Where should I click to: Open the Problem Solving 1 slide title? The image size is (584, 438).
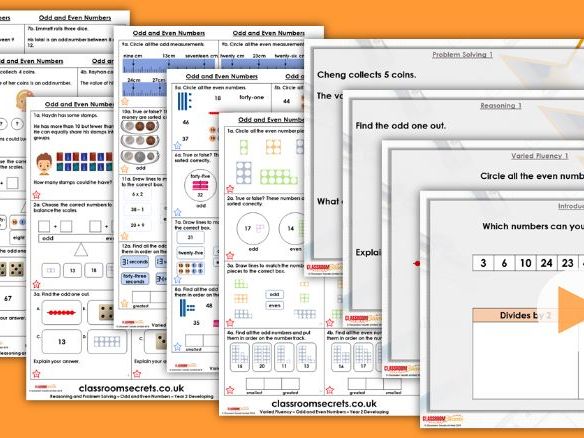pyautogui.click(x=462, y=55)
